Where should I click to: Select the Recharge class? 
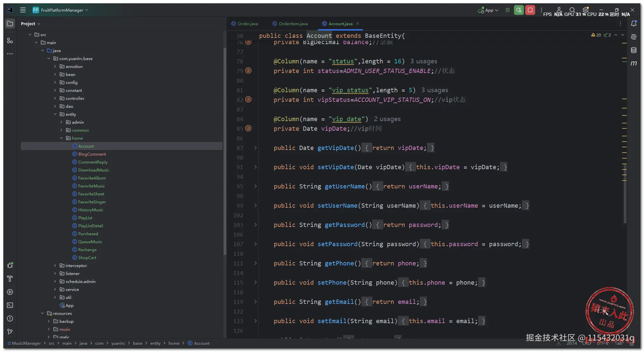[x=87, y=249]
